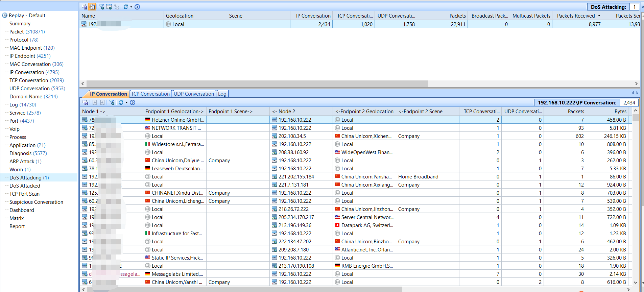Open Worm (1) node

click(x=20, y=170)
